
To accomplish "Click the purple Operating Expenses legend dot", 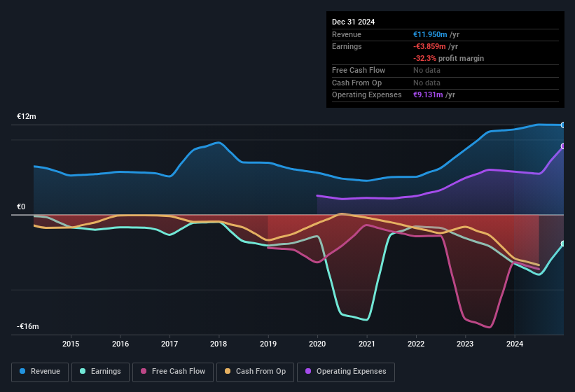I will (x=309, y=372).
